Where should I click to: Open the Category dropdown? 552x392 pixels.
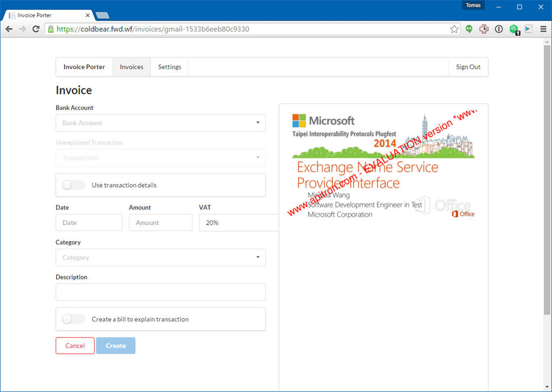click(161, 257)
